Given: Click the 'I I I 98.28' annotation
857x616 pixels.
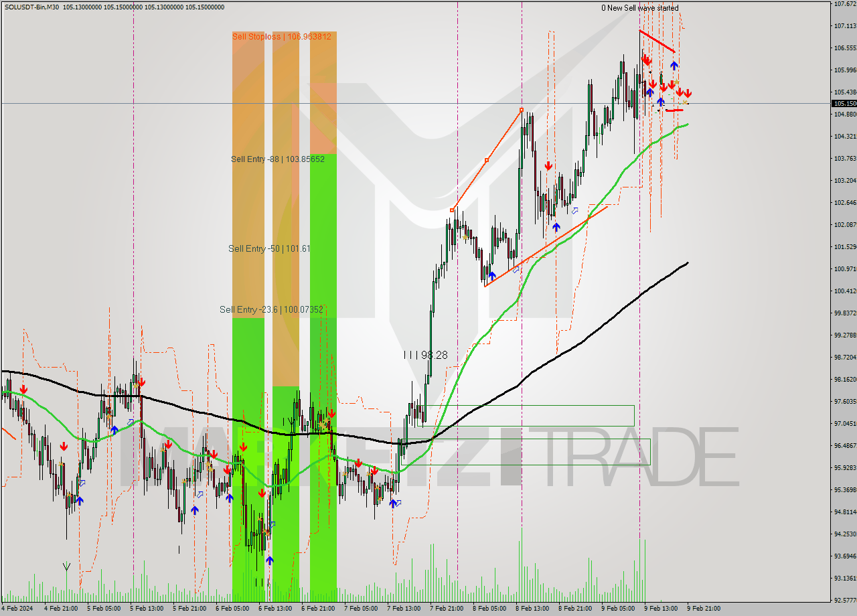Looking at the screenshot, I should (425, 355).
